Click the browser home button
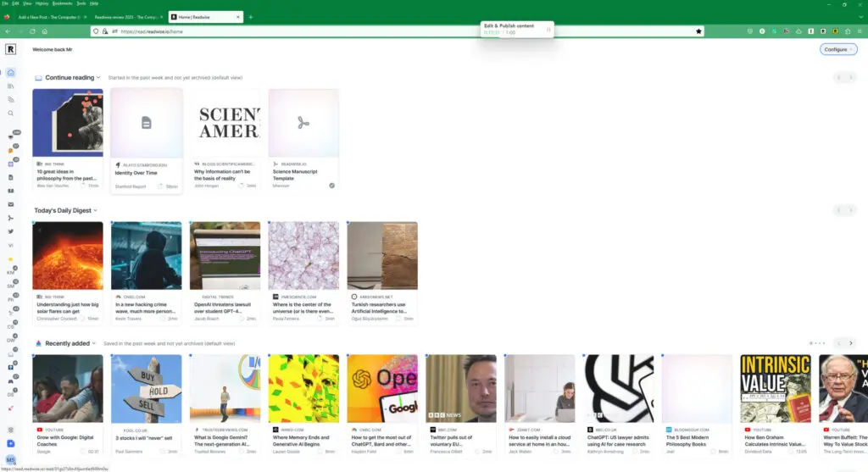868x472 pixels. point(45,31)
